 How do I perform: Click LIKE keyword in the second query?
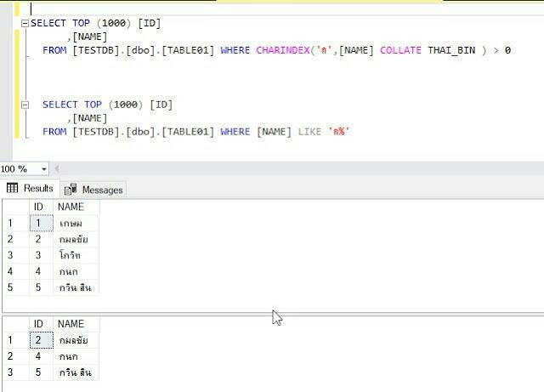click(x=309, y=132)
